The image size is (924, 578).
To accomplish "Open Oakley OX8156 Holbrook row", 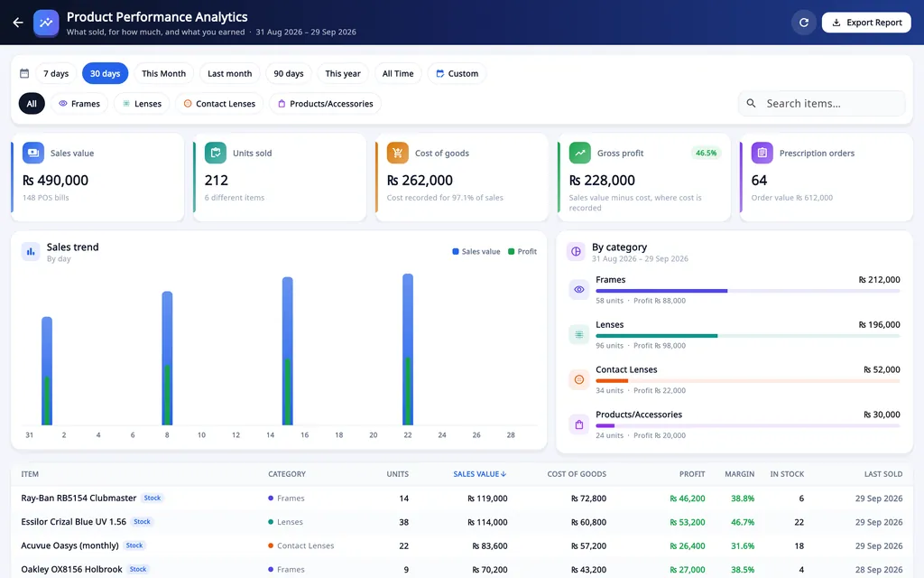I will (462, 569).
